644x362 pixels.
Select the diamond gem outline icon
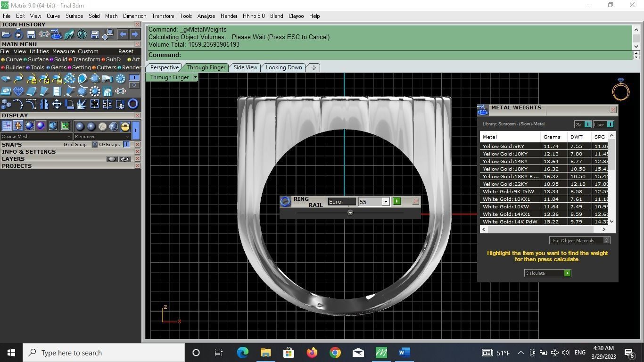(x=19, y=91)
